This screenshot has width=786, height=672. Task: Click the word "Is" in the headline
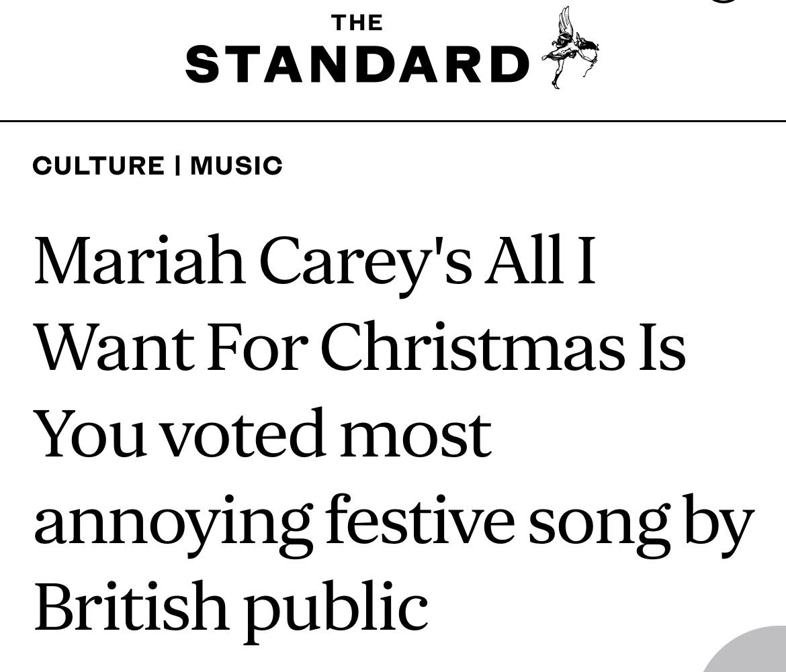(x=662, y=346)
